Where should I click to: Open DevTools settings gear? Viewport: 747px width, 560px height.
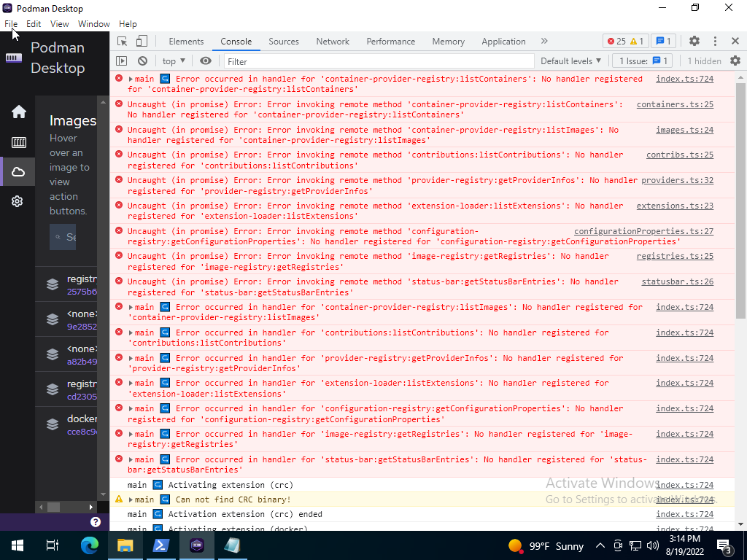coord(694,42)
